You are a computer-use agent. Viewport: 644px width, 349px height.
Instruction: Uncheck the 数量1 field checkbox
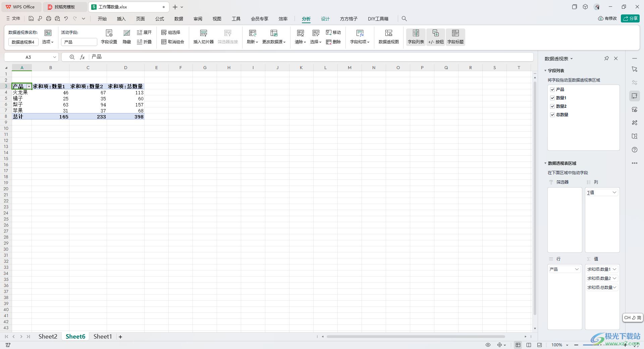(552, 98)
